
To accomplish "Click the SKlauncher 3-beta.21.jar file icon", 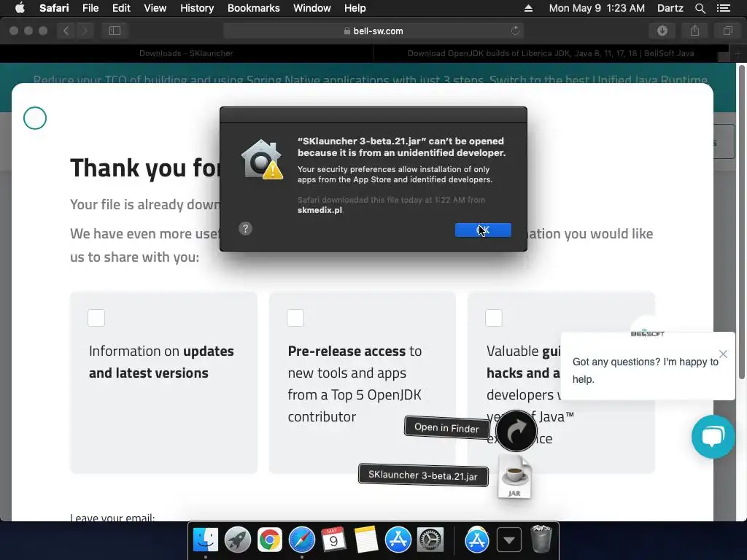I will click(514, 477).
